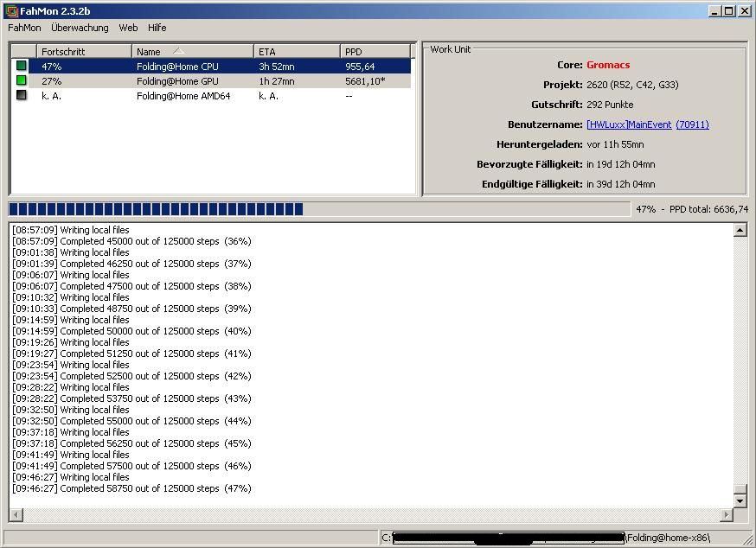The image size is (756, 548).
Task: Click log line Completed 45000 out of 125000 steps
Action: click(x=131, y=241)
